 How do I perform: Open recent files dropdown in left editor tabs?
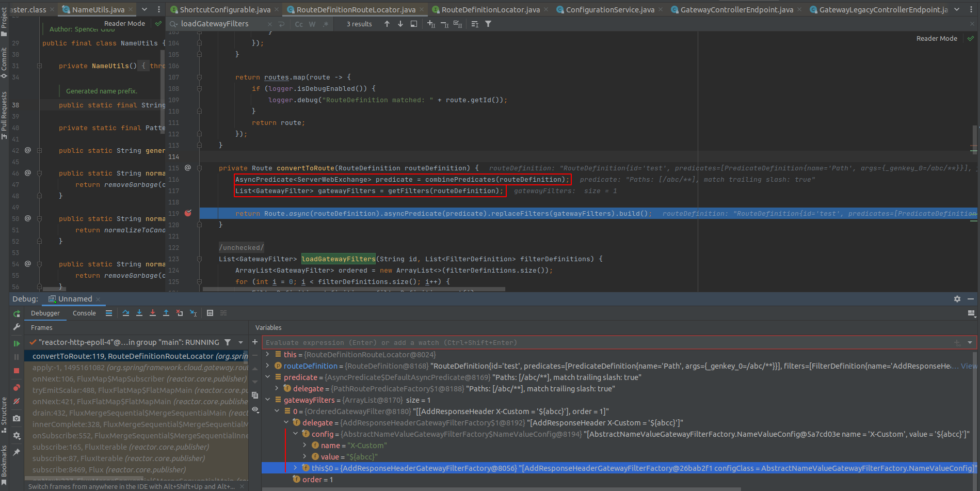[144, 9]
